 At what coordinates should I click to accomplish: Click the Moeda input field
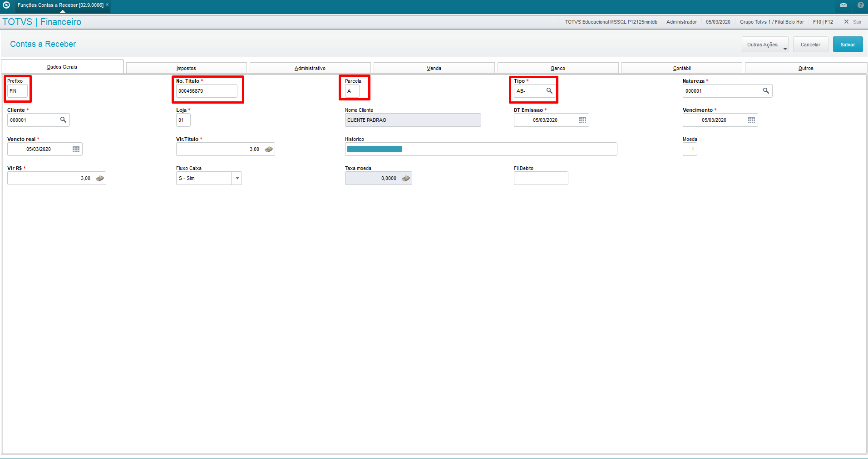pos(690,149)
